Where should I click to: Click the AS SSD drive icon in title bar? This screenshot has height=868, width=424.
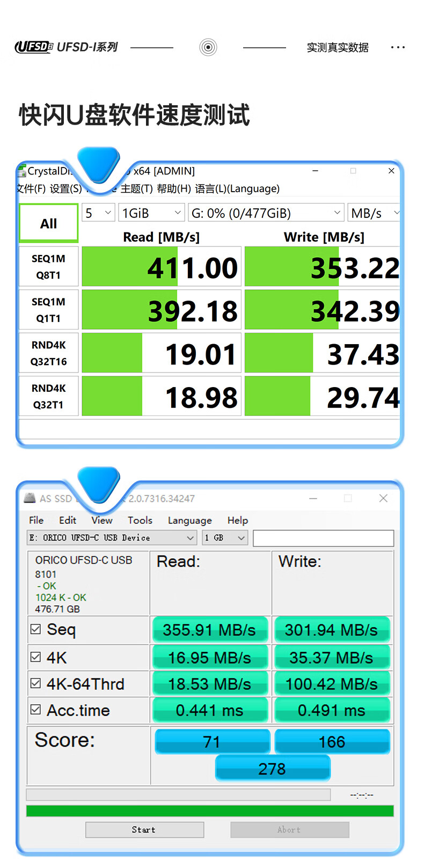point(30,498)
